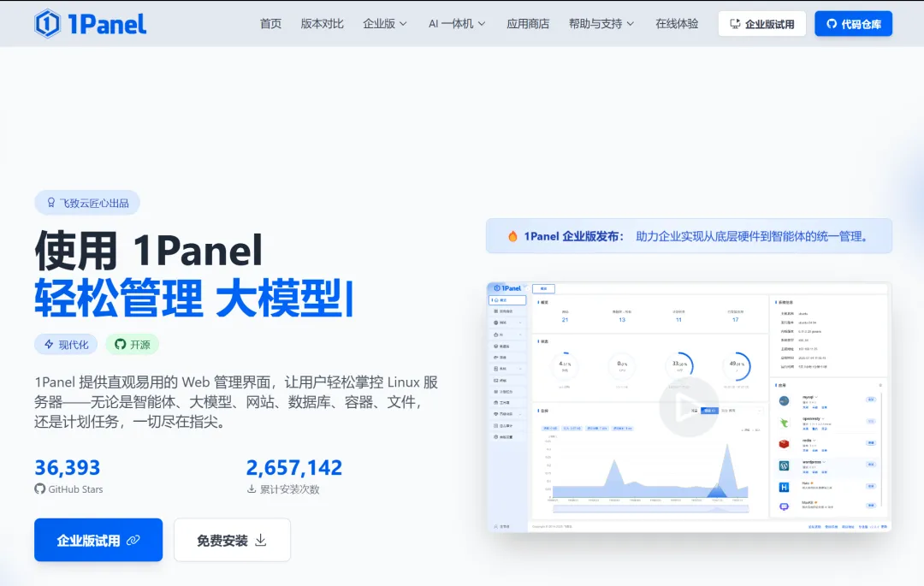924x586 pixels.
Task: Click the 飞致云匠心出品 badge text
Action: tap(94, 203)
